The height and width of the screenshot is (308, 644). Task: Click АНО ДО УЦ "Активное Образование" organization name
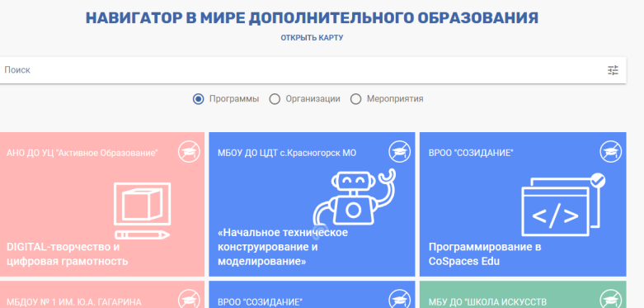[82, 153]
